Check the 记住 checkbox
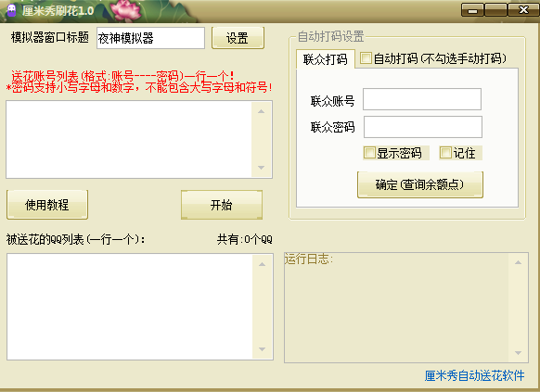This screenshot has width=540, height=392. [445, 152]
